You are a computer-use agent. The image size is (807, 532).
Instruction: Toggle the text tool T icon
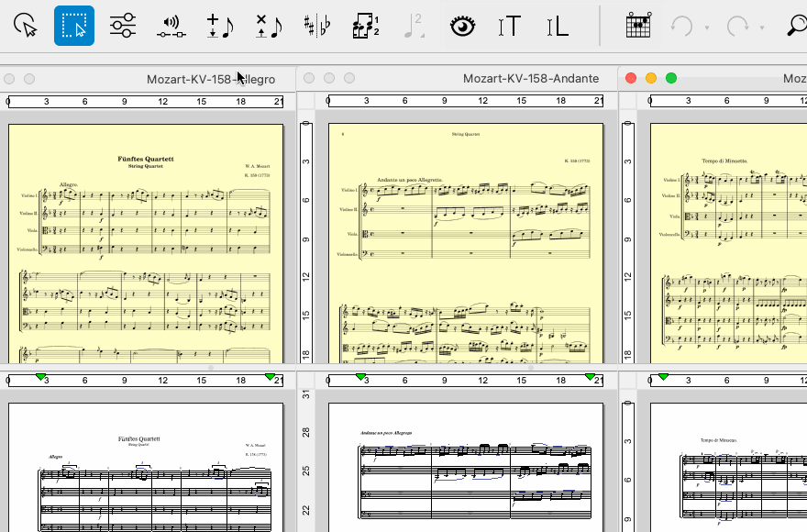click(x=509, y=26)
